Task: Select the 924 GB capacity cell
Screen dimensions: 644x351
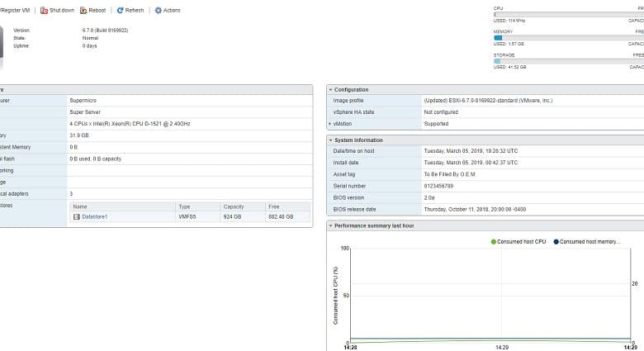Action: [232, 216]
